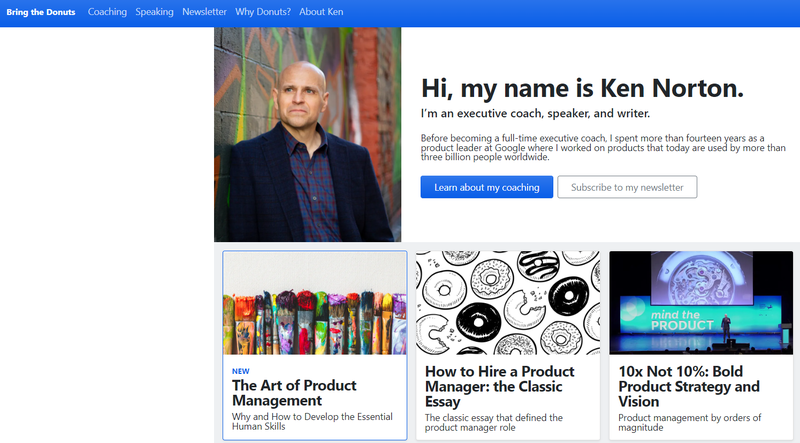Open 10x Not 10% article title
The height and width of the screenshot is (443, 800).
[x=689, y=386]
